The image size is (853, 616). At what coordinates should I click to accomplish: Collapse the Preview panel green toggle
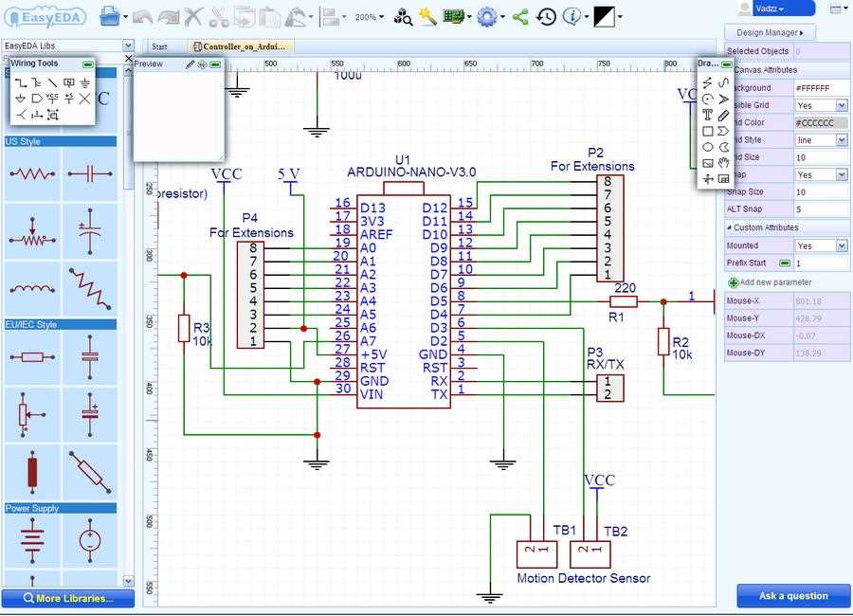215,64
